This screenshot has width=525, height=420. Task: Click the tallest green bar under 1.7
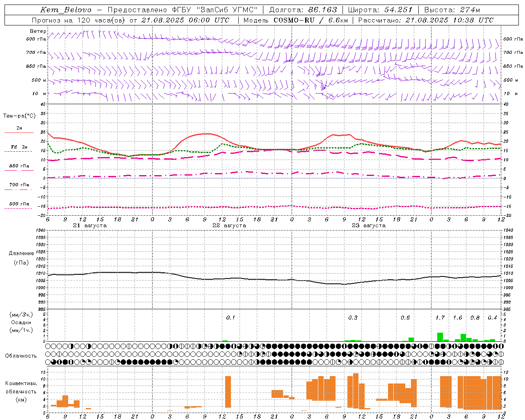440,337
